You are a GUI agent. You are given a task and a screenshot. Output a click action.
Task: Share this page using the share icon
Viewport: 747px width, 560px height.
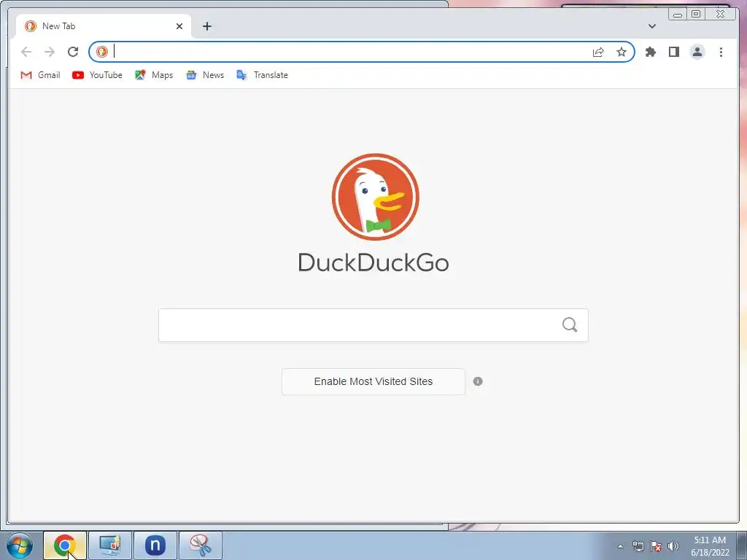[598, 52]
